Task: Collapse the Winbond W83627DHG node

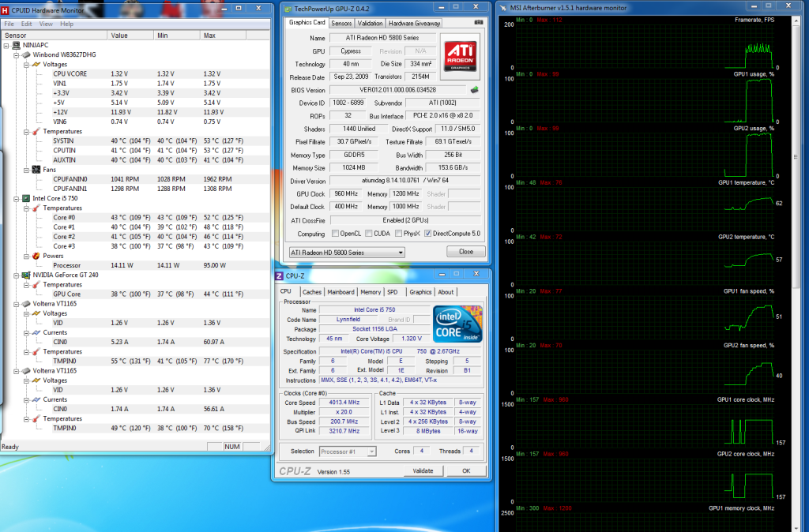Action: click(x=16, y=54)
